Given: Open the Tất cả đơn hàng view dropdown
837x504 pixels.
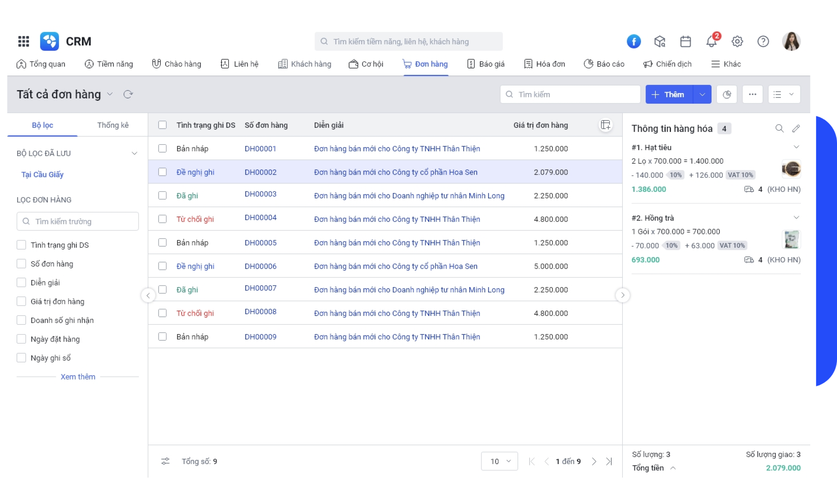Looking at the screenshot, I should click(110, 94).
